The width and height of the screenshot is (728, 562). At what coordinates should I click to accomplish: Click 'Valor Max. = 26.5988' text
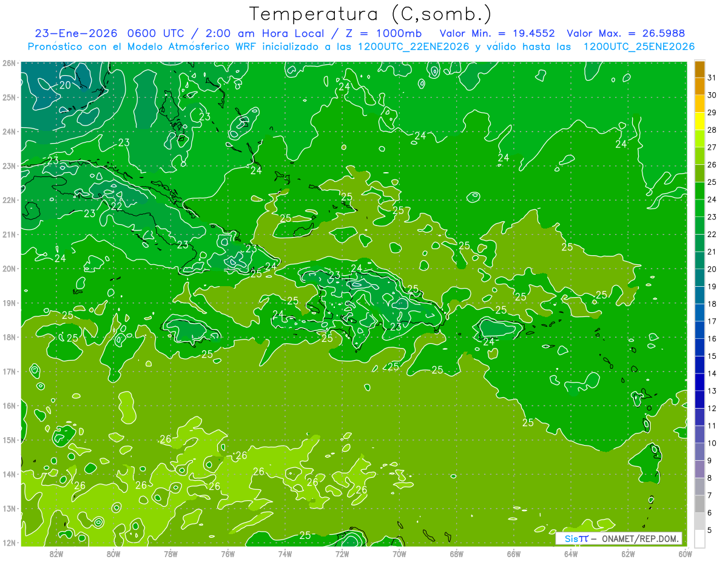[x=627, y=33]
